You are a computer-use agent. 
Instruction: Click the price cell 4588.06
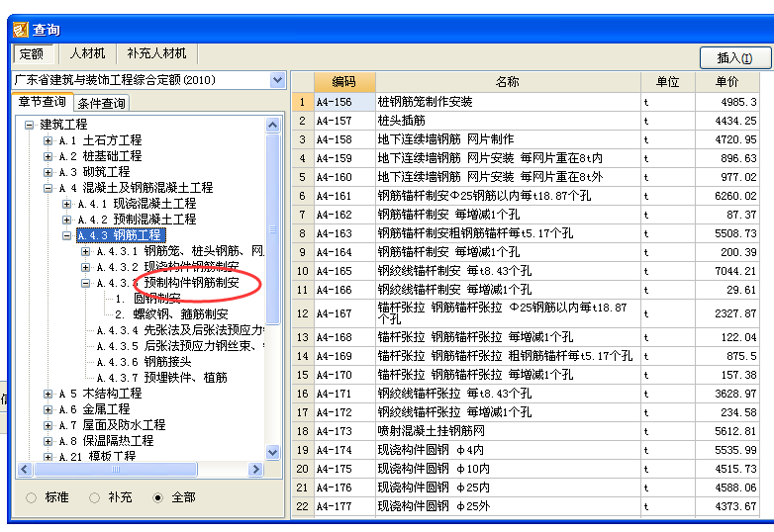(727, 488)
